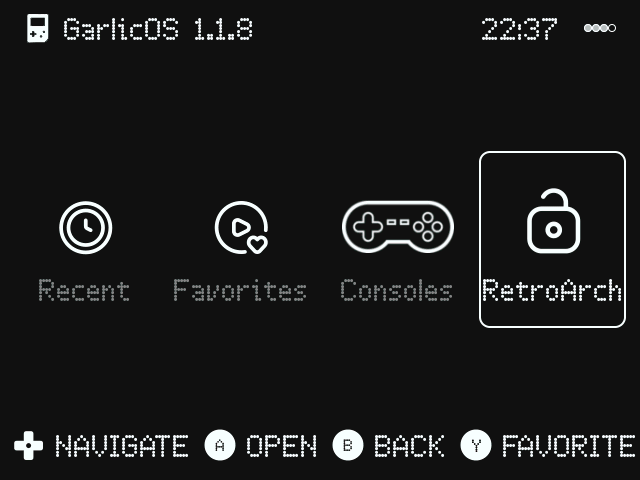Click the FAVORITE hint text
The height and width of the screenshot is (480, 640).
point(569,446)
